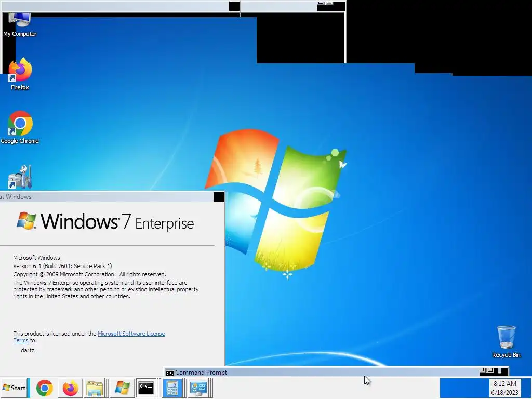
Task: Click the Copyright 2009 Microsoft Corporation line
Action: click(89, 274)
